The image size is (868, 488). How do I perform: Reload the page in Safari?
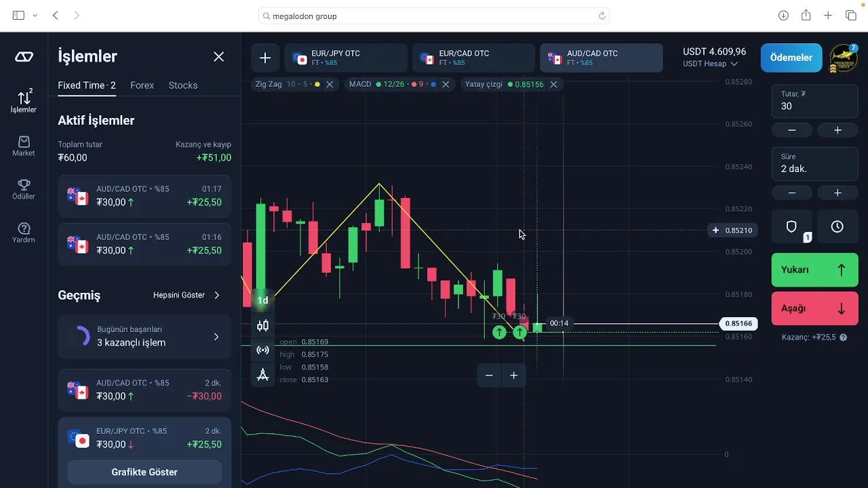click(601, 16)
